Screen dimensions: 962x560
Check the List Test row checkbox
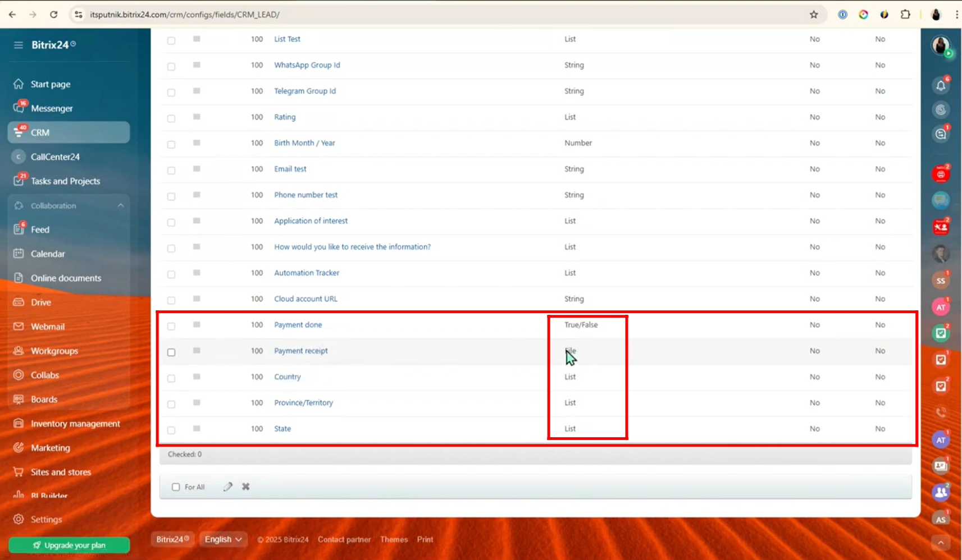click(171, 40)
